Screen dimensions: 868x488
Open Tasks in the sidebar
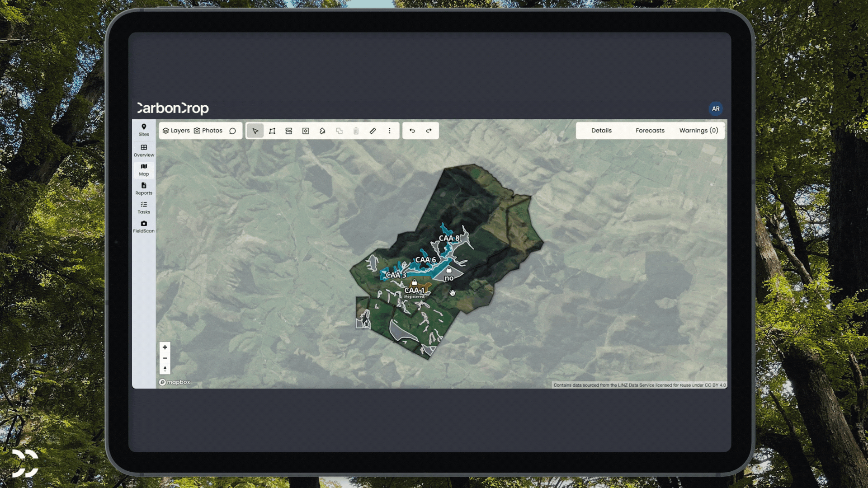point(144,207)
